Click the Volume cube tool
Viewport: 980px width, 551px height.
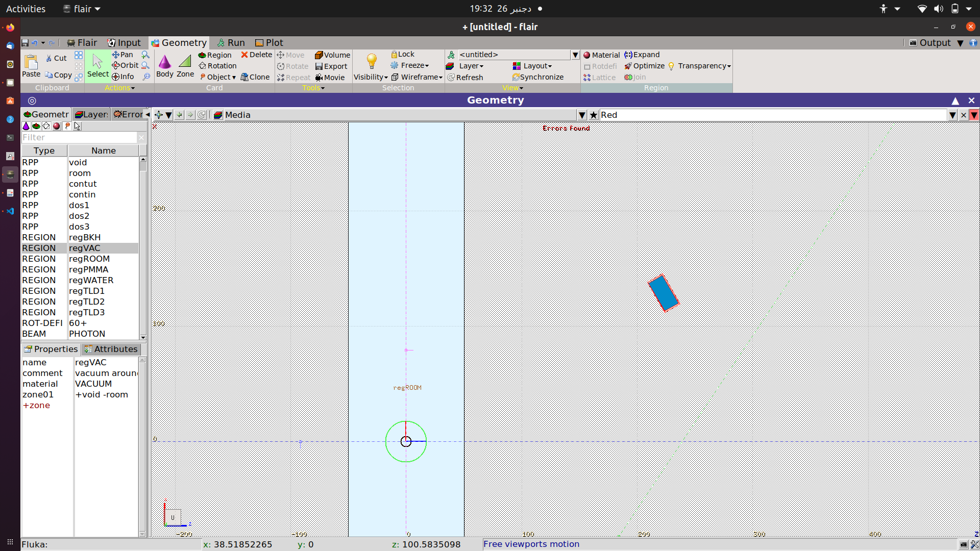pos(332,55)
